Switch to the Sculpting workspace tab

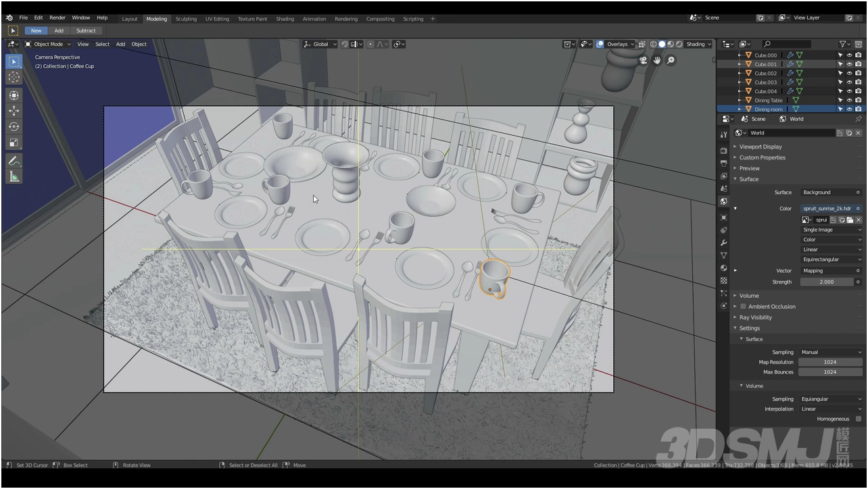(x=186, y=19)
